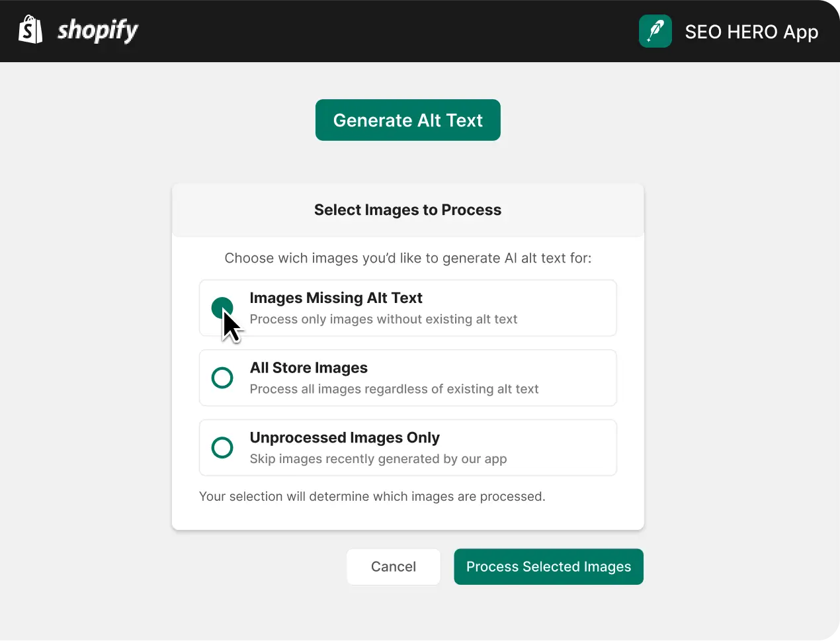Image resolution: width=840 pixels, height=641 pixels.
Task: Click 'Process all images regardless' description text
Action: click(x=394, y=390)
